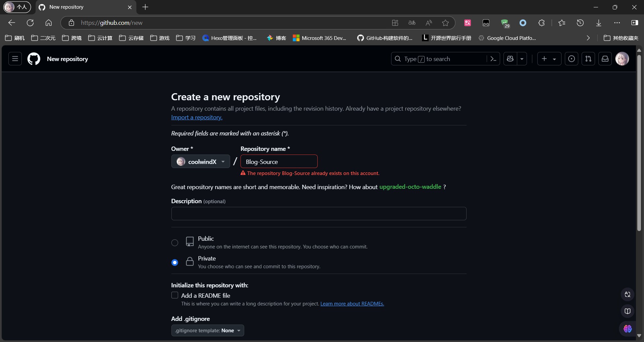Go back using browser back arrow
The width and height of the screenshot is (644, 342).
[x=12, y=23]
